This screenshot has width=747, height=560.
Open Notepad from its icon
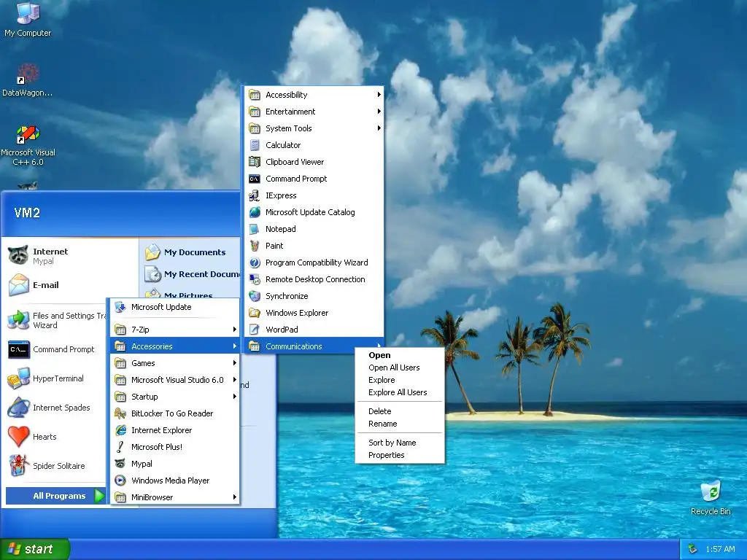pos(255,229)
